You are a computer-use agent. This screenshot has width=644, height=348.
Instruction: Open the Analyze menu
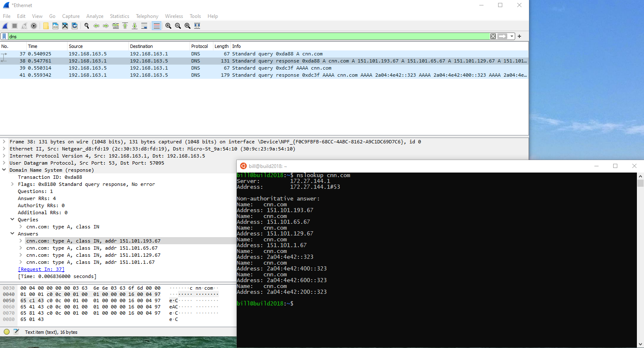[95, 16]
